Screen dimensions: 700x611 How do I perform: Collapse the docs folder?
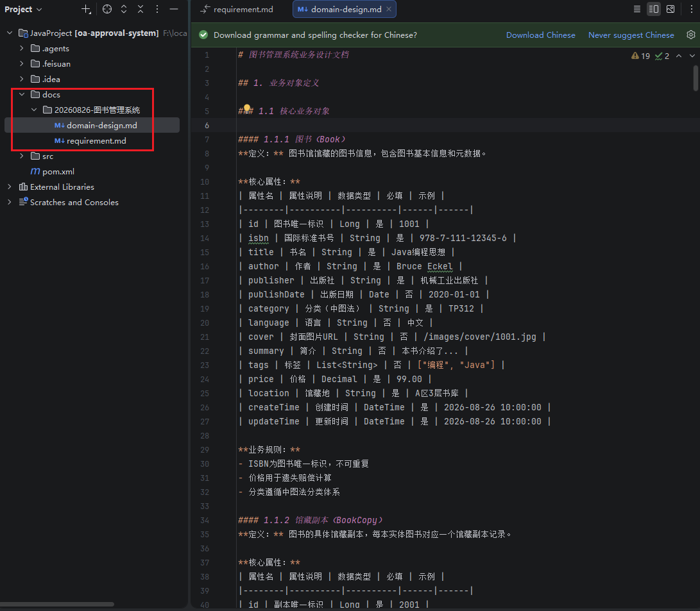[21, 94]
